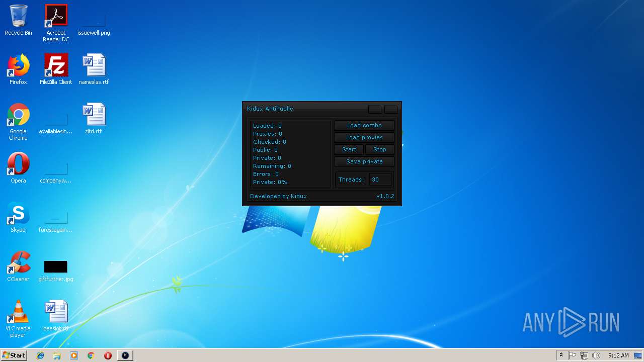Select the nameslas.rtf document

(94, 69)
